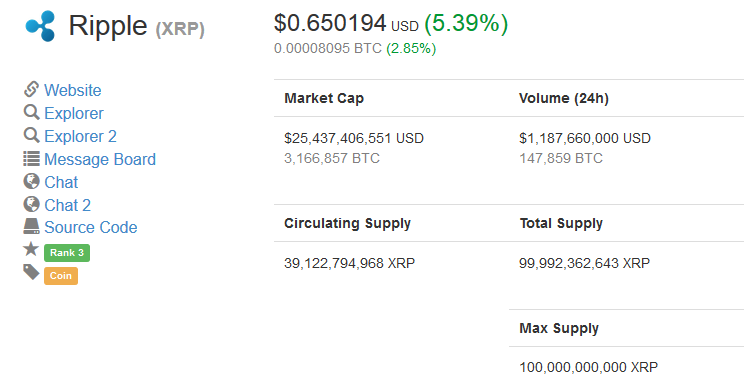Open the Website link
Image resolution: width=751 pixels, height=388 pixels.
click(x=73, y=90)
